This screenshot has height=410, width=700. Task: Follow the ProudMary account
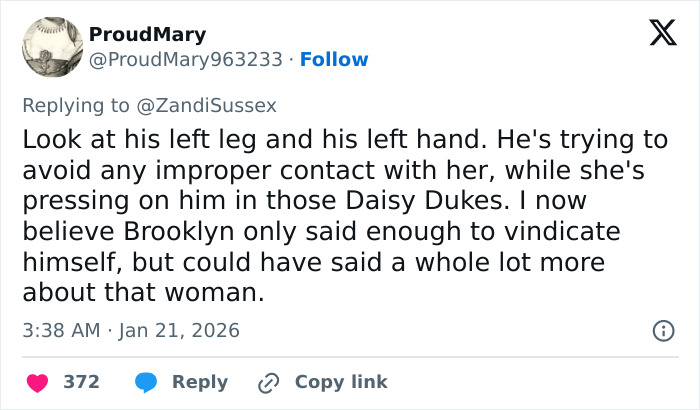click(x=334, y=60)
